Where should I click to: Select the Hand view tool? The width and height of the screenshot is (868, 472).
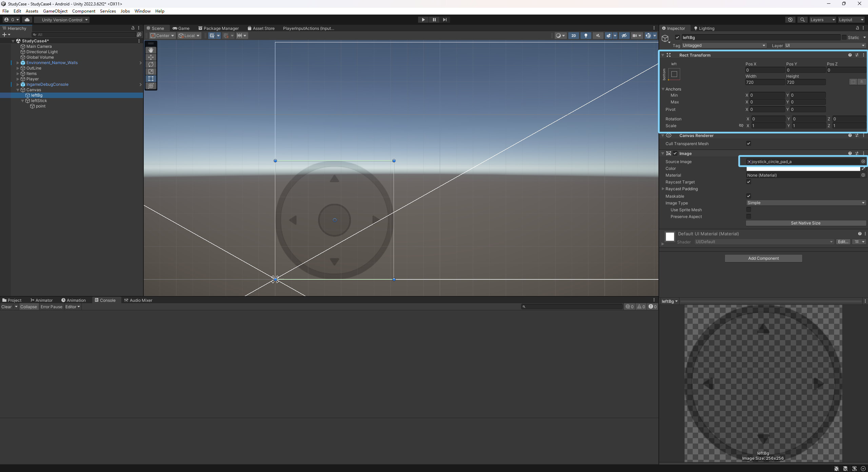click(151, 50)
